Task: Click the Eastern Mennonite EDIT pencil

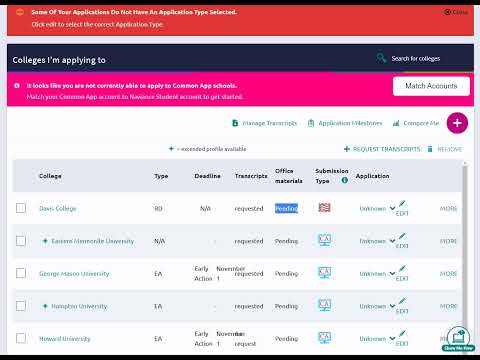Action: (402, 241)
